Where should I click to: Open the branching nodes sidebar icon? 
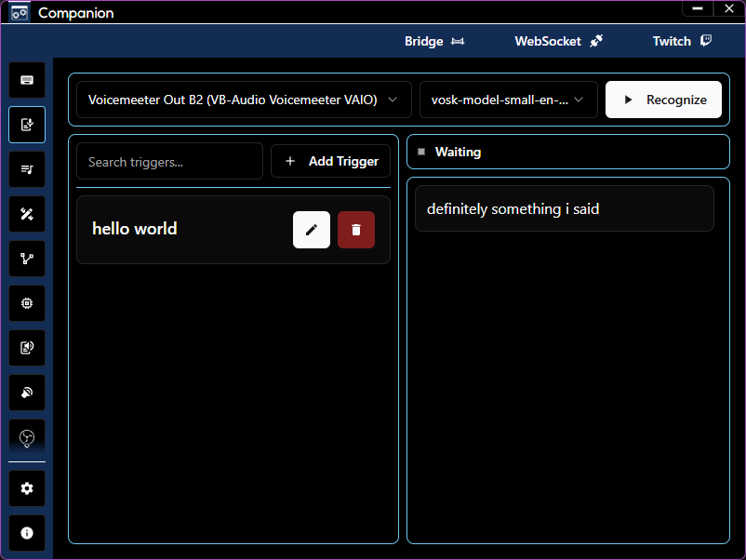click(27, 259)
